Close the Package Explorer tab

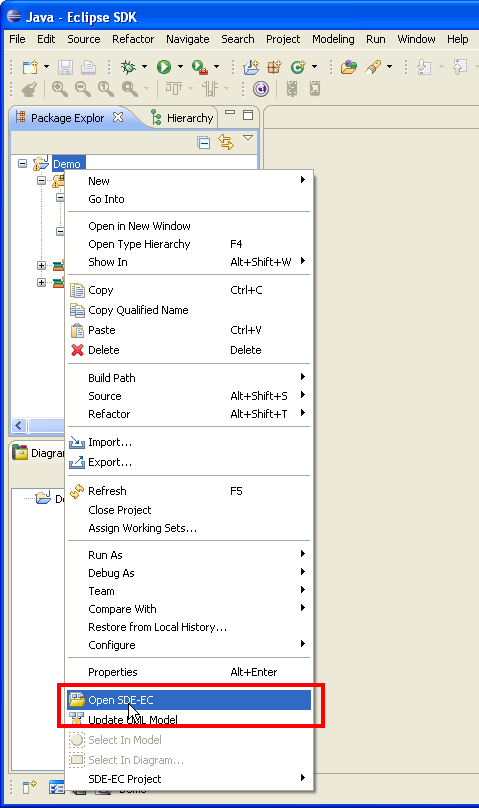(118, 117)
